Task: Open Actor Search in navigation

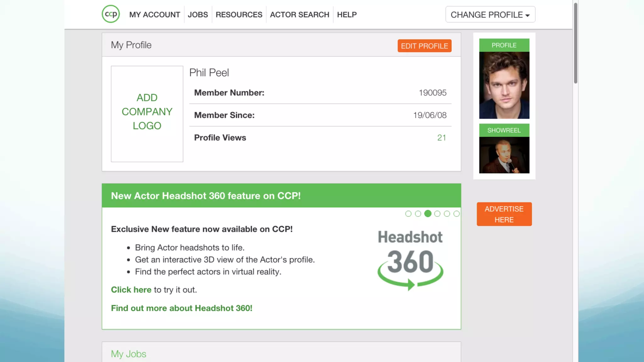Action: pos(299,15)
